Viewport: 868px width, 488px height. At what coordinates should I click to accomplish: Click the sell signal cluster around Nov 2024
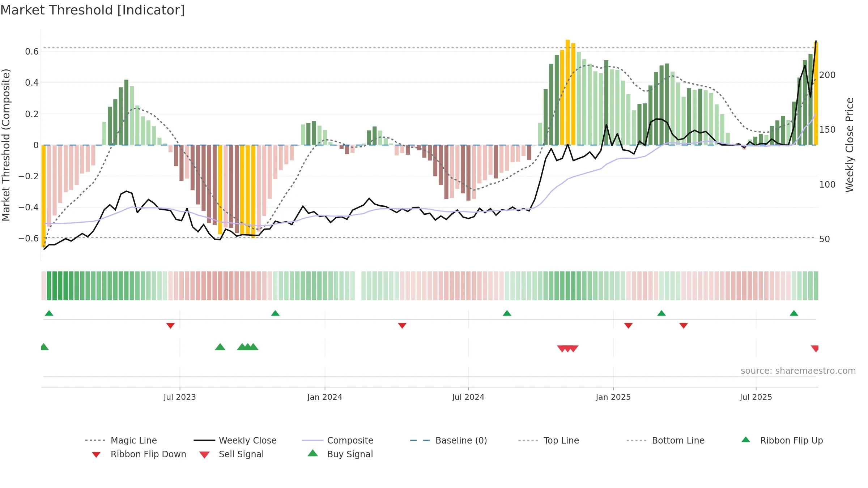[568, 349]
